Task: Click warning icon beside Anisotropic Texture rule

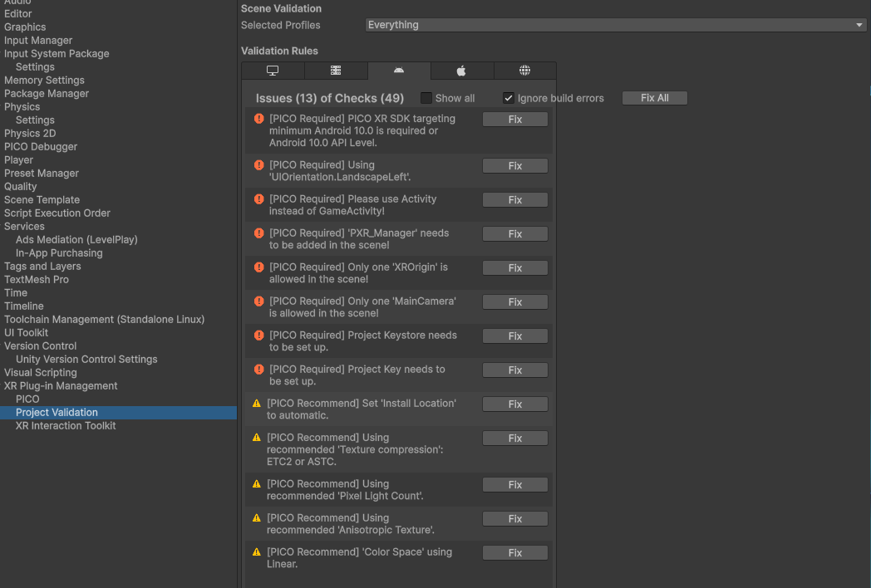Action: coord(257,518)
